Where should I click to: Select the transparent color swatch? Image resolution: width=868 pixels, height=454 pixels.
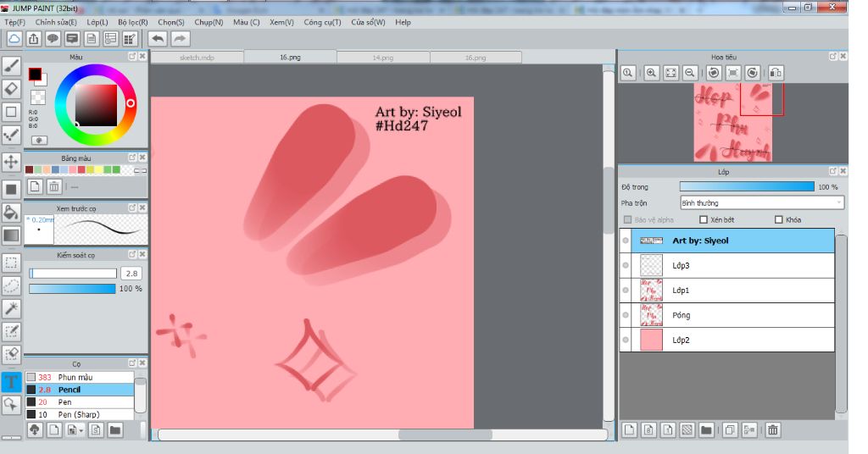tap(37, 97)
